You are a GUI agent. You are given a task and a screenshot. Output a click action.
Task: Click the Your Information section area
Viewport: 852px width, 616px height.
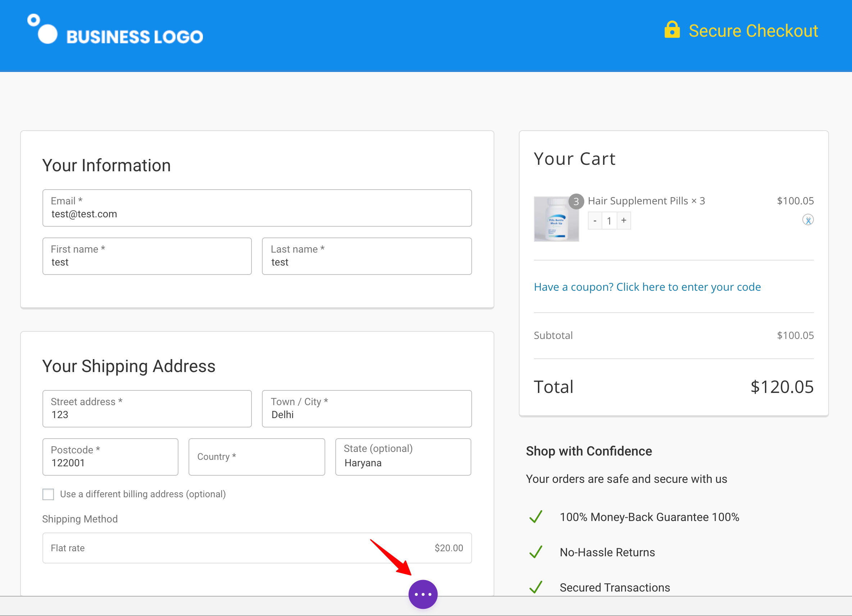[258, 218]
